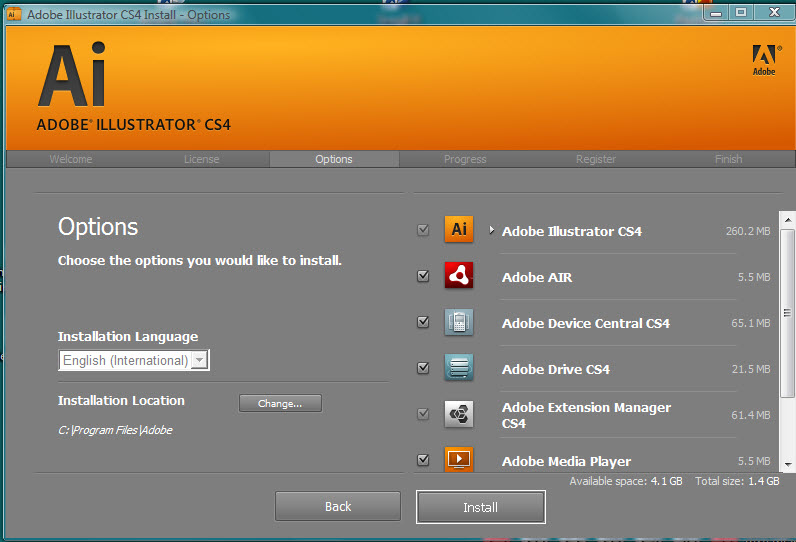Image resolution: width=796 pixels, height=542 pixels.
Task: Disable the Adobe Media Player checkbox
Action: [x=423, y=460]
